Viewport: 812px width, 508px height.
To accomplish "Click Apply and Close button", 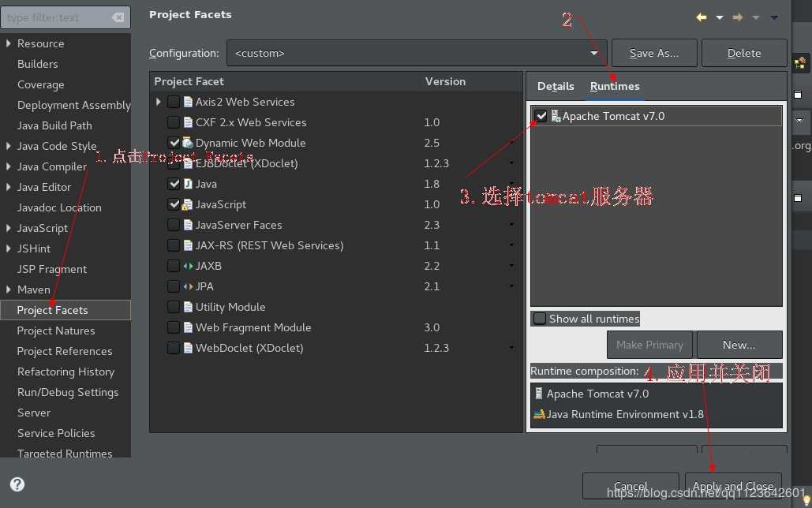I will 733,486.
